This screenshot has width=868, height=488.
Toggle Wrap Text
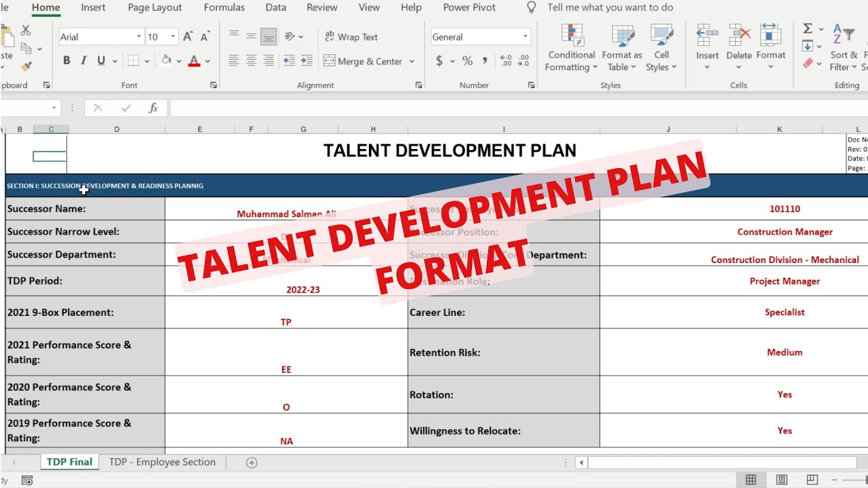click(x=351, y=37)
